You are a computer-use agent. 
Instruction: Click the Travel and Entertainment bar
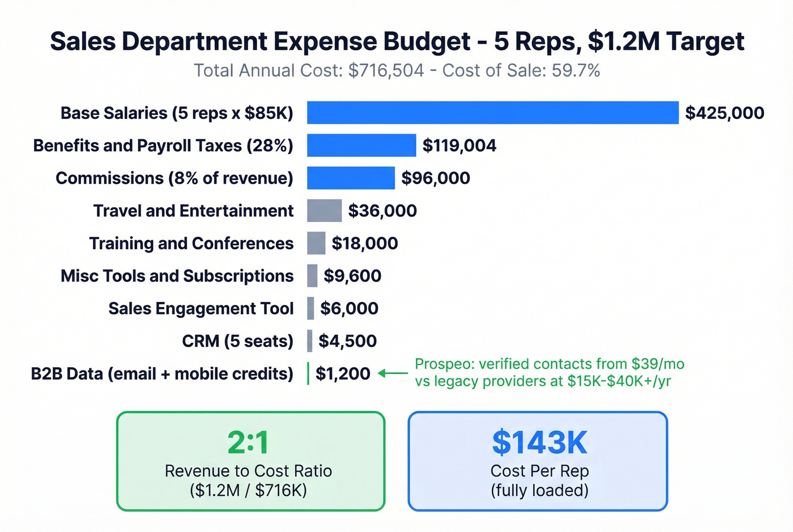[325, 210]
